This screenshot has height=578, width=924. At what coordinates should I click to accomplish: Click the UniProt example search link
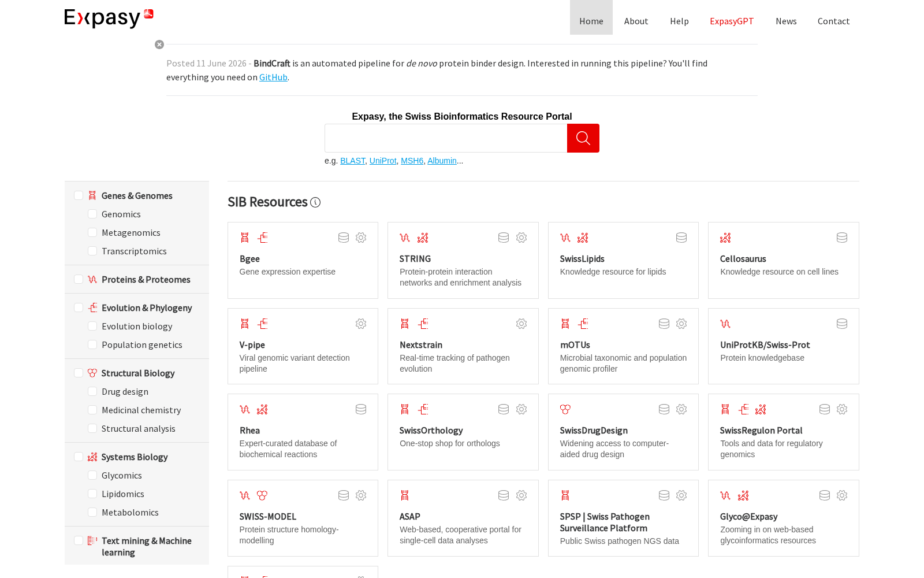coord(383,161)
